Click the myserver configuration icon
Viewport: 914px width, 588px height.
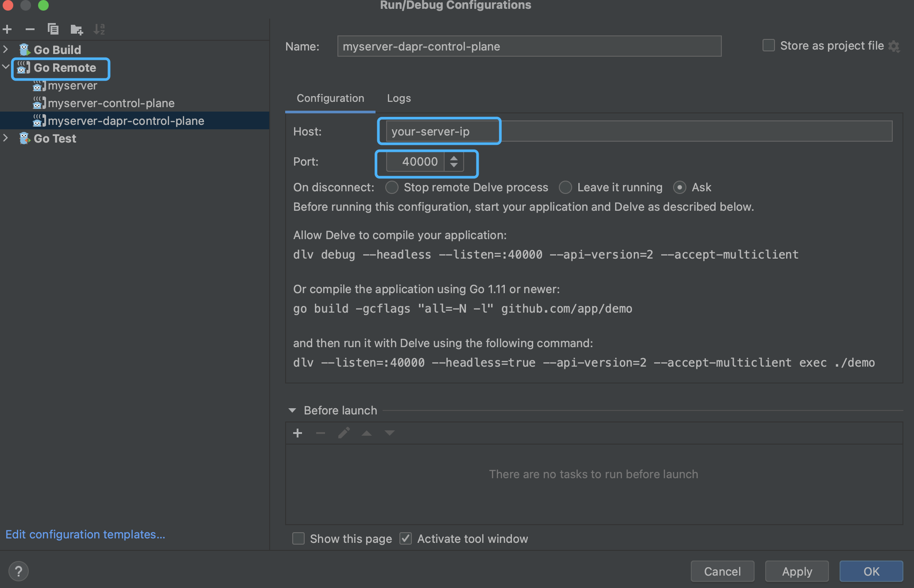(x=39, y=85)
